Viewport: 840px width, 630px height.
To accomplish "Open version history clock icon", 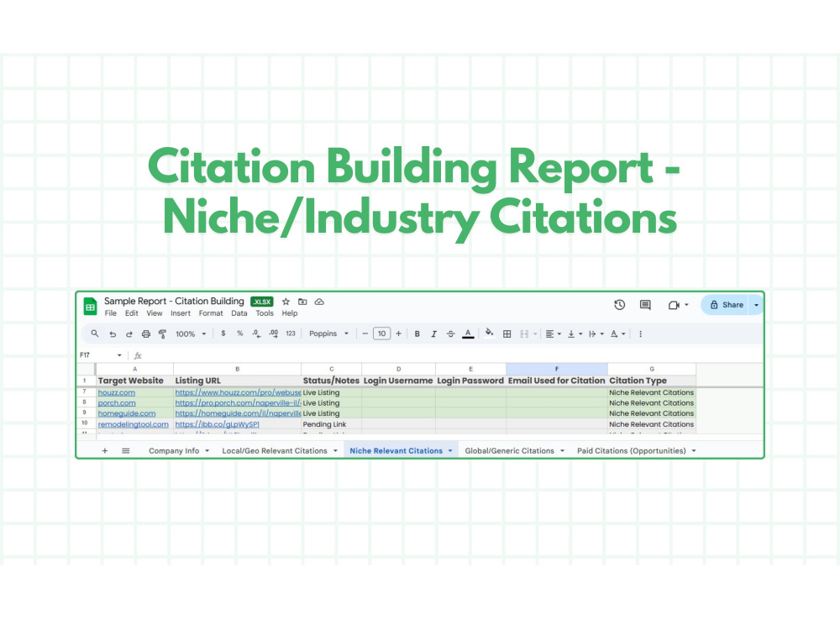I will [x=619, y=305].
